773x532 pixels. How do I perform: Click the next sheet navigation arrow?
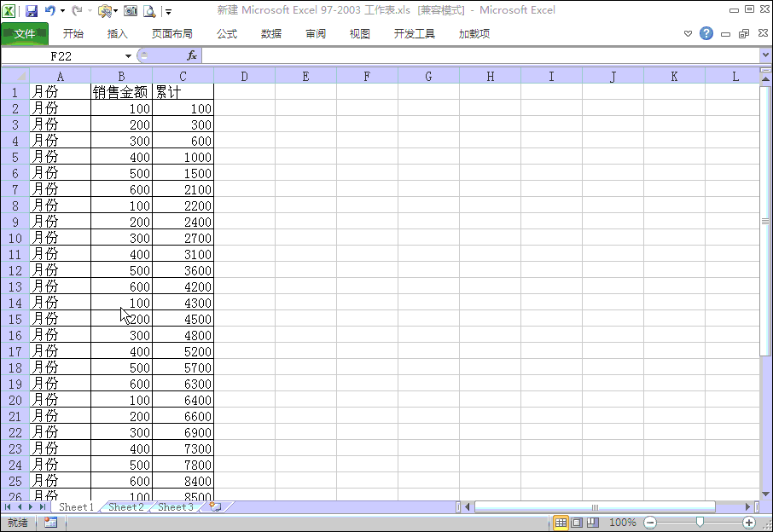point(31,507)
